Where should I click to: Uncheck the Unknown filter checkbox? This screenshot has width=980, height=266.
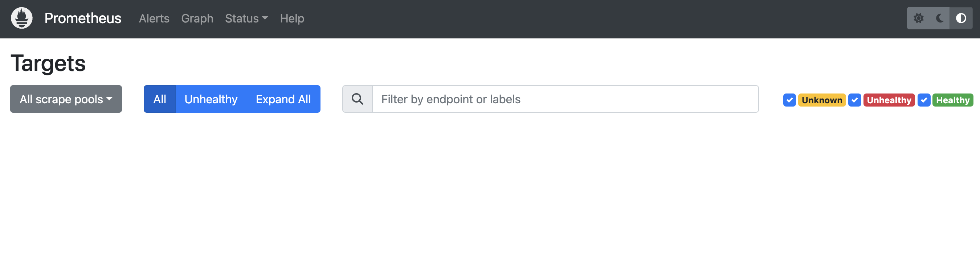(x=789, y=100)
